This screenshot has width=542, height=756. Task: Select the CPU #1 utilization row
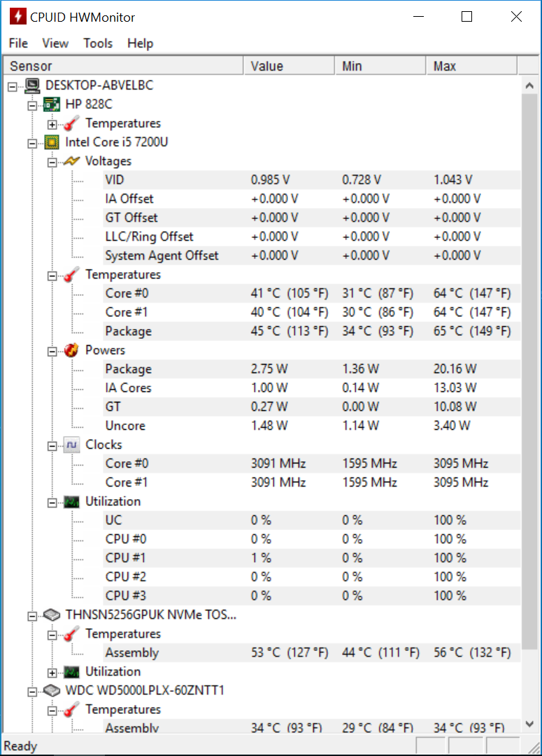click(x=312, y=558)
